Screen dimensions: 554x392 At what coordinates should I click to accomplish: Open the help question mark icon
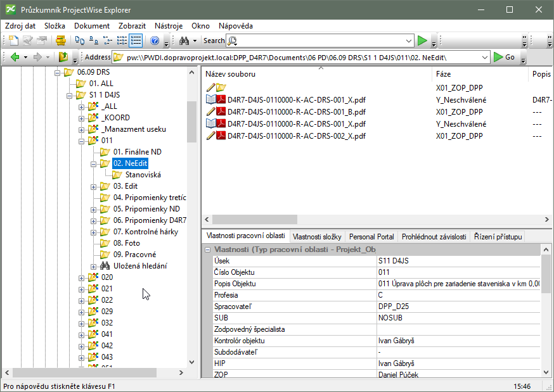(155, 41)
